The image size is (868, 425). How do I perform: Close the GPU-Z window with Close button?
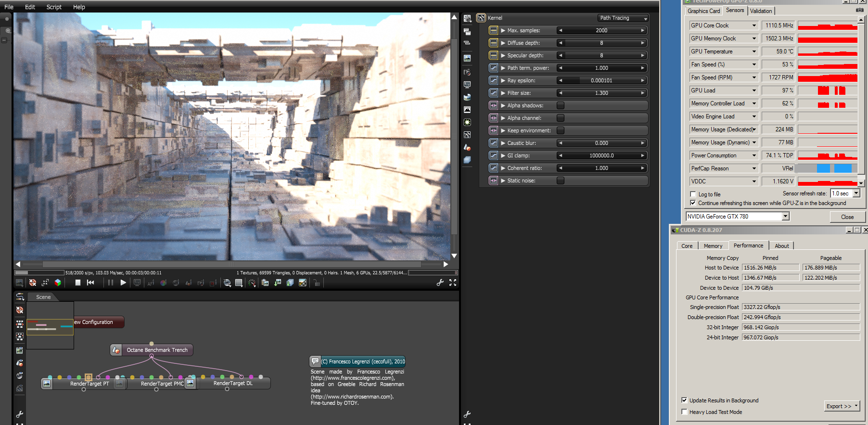click(x=847, y=217)
